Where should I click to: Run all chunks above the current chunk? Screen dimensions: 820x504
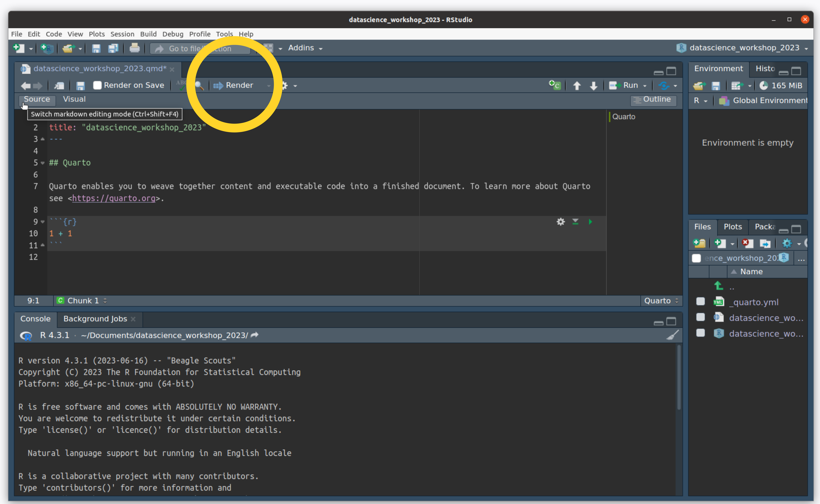point(575,222)
